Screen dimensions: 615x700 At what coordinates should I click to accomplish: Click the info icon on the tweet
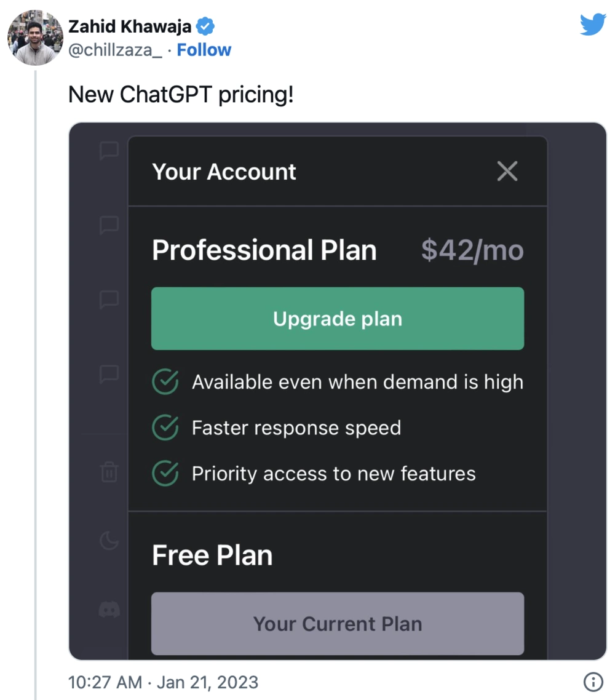(x=593, y=682)
